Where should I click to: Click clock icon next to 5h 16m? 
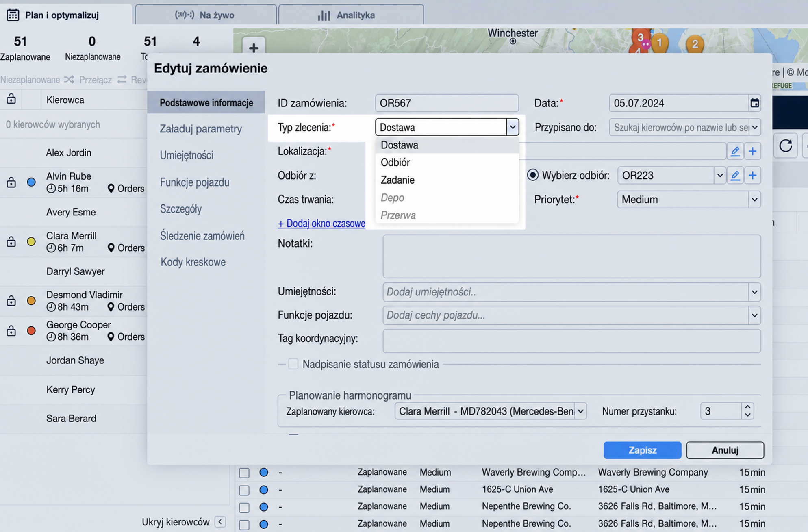51,189
